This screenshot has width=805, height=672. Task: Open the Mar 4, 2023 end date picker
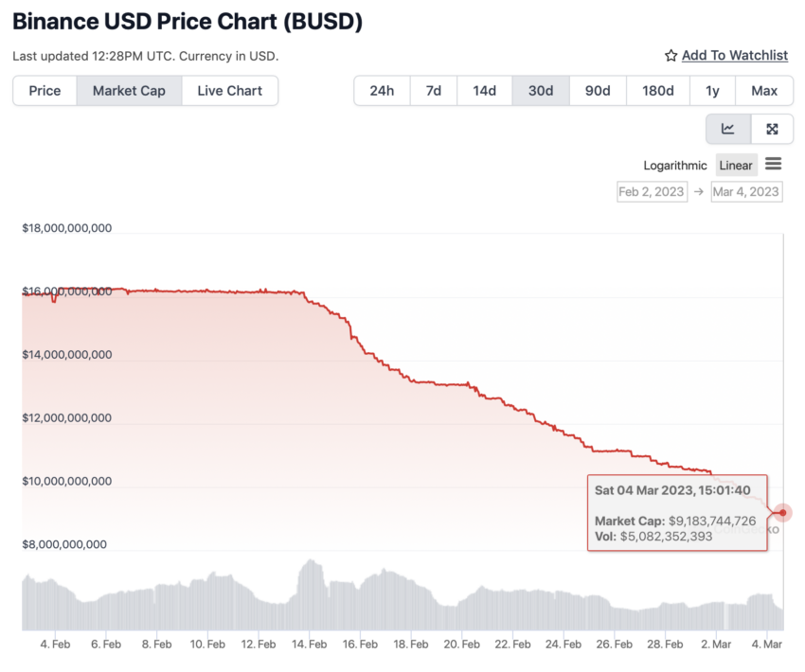click(x=746, y=192)
